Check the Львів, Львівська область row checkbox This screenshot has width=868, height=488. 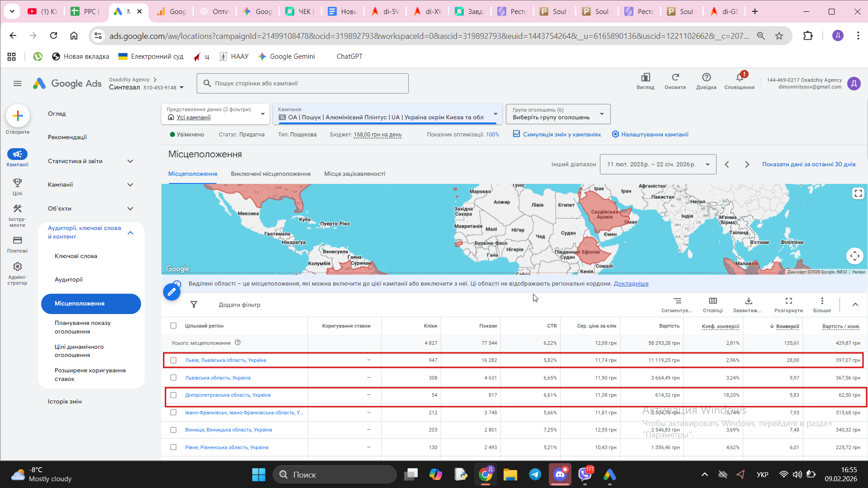coord(173,361)
